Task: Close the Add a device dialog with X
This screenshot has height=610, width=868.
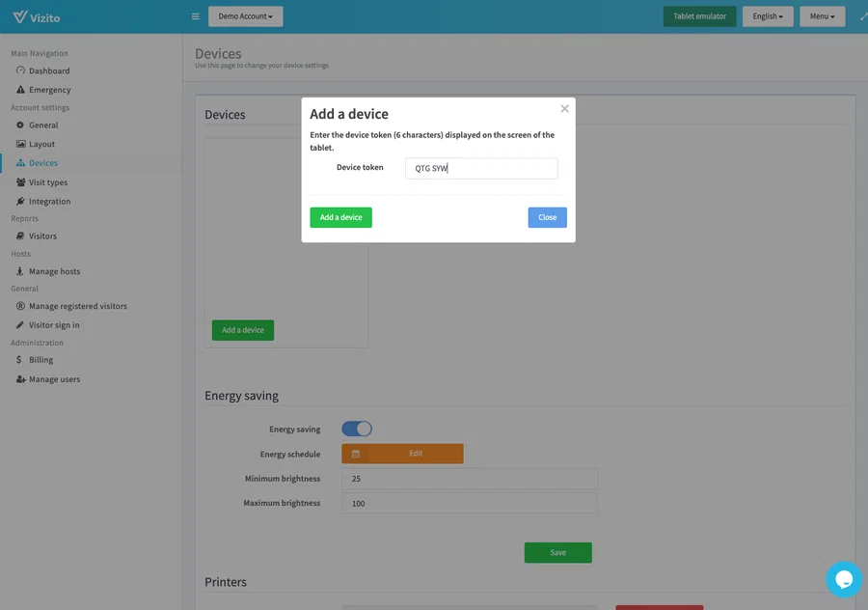Action: coord(564,109)
